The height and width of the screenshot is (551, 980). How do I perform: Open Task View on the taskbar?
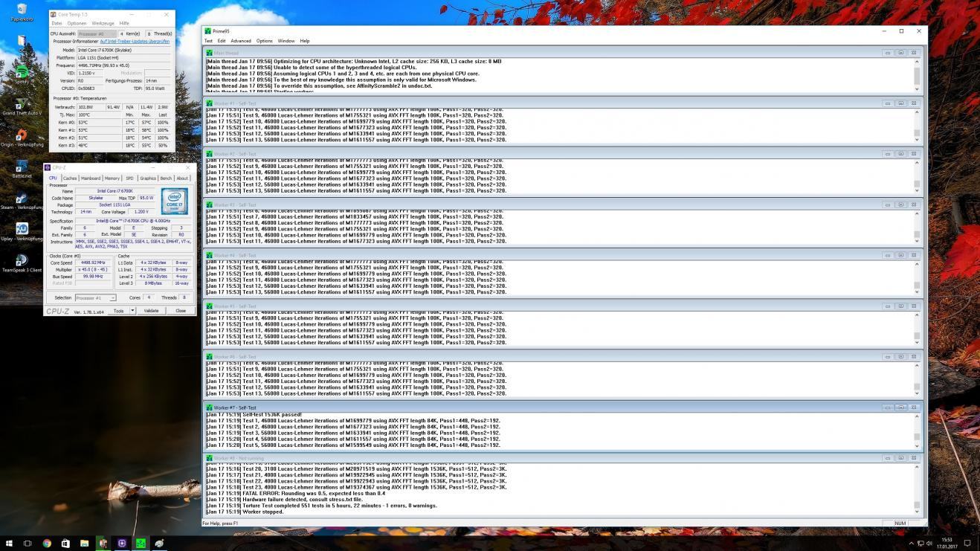point(28,543)
